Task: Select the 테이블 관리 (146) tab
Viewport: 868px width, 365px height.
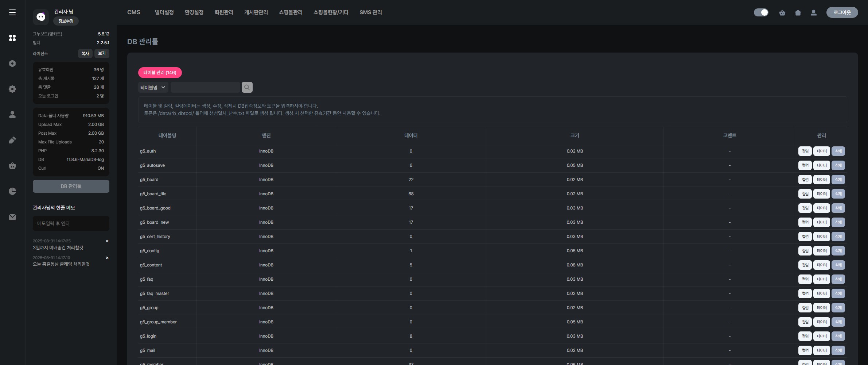Action: (x=160, y=73)
